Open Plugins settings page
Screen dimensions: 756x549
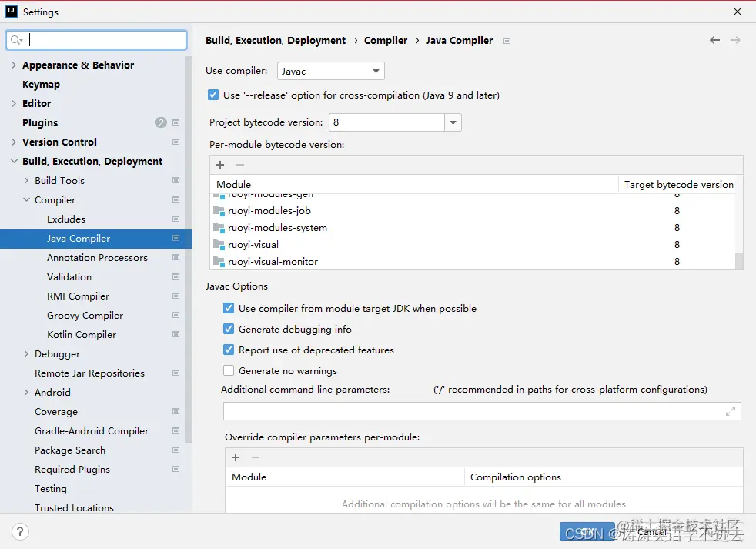40,122
